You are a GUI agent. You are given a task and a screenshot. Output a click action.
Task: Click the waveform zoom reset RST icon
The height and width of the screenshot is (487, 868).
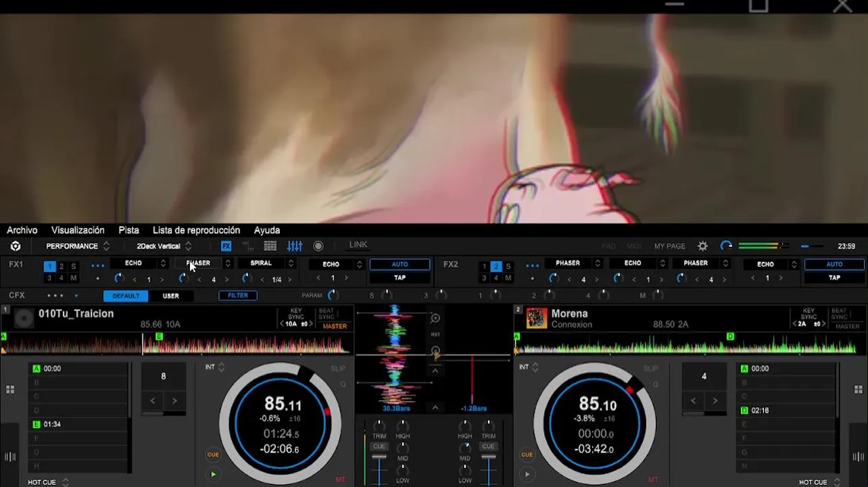pos(435,334)
